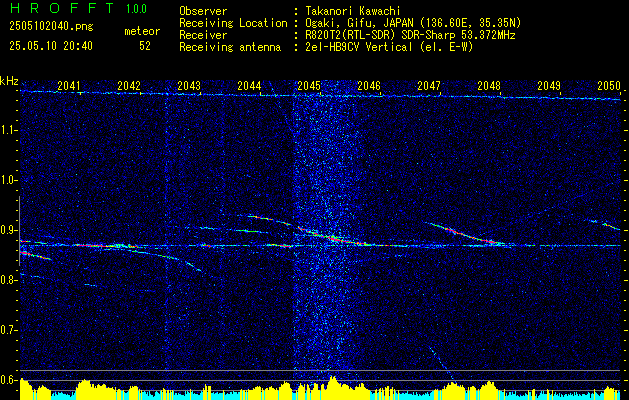Click the 2047 time marker
Screen dimensions: 629x400
point(429,85)
